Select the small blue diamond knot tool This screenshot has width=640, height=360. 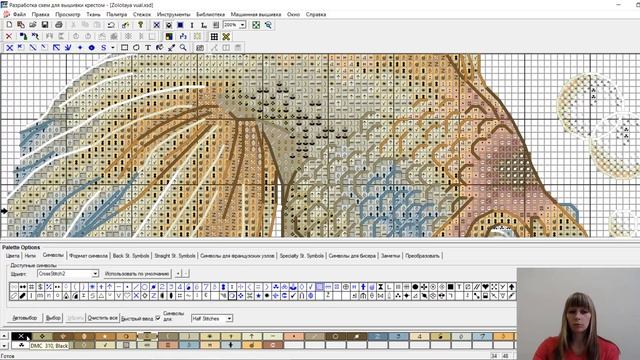pos(80,48)
